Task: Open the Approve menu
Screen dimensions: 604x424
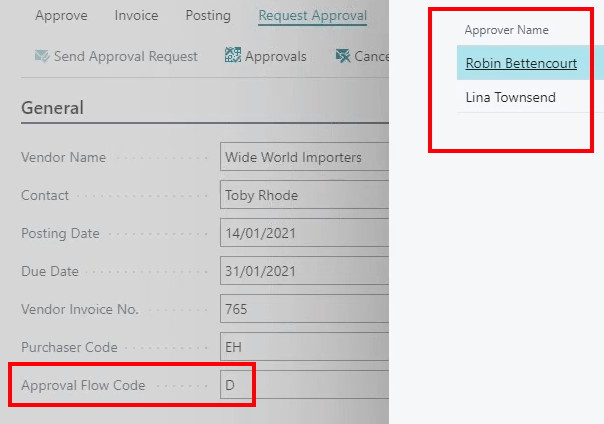Action: pyautogui.click(x=61, y=16)
